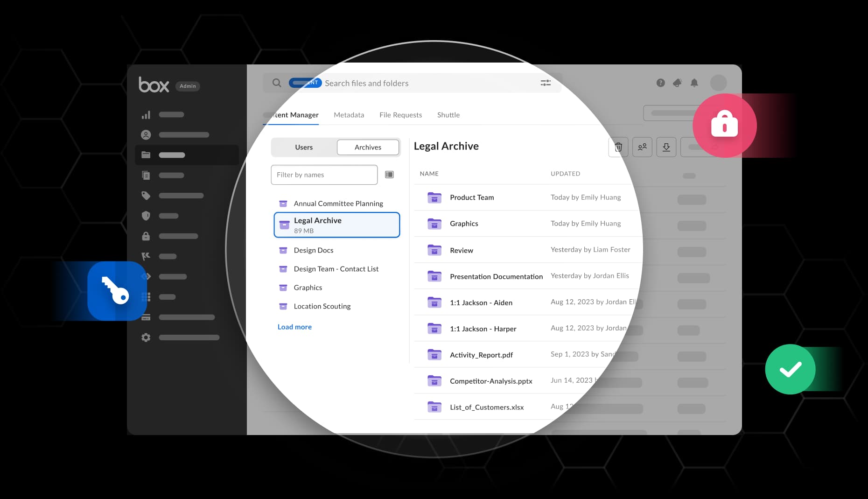Open the 1:1 Jackson - Harper item

483,329
